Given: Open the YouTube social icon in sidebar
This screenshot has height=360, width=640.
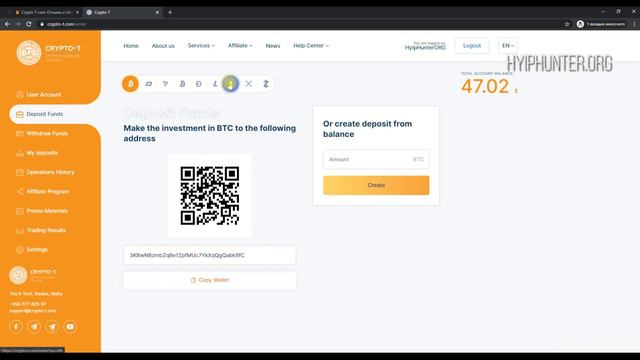Looking at the screenshot, I should [x=70, y=327].
